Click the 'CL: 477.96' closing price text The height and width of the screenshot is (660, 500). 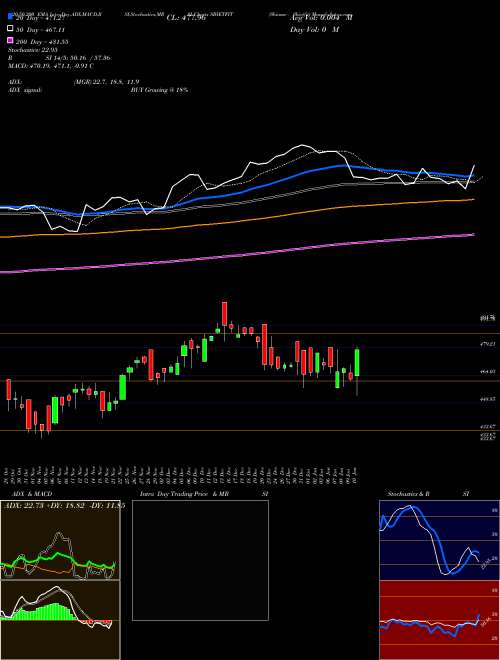point(186,18)
